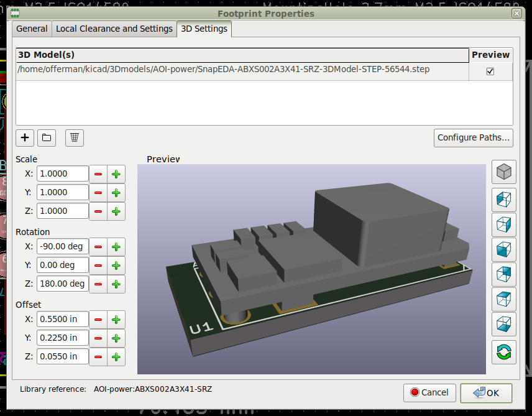Select the top view cube icon
Viewport: 532px width, 416px height.
504,300
